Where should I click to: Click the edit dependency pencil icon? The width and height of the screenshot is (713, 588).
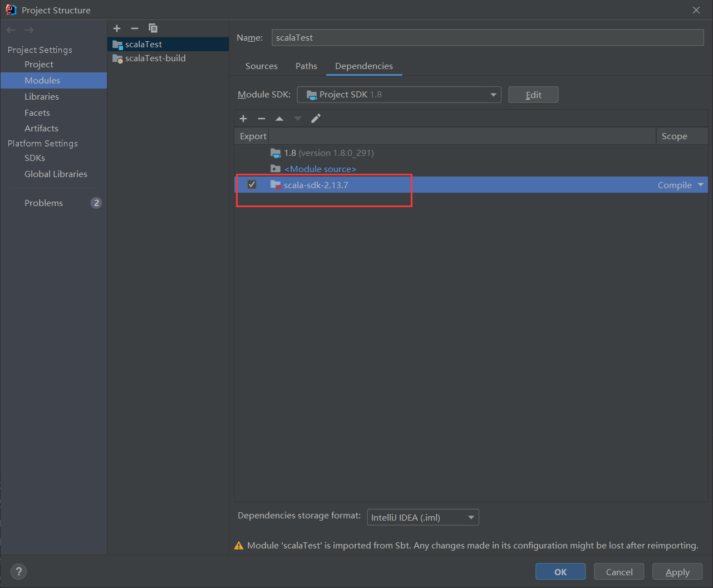pos(316,118)
